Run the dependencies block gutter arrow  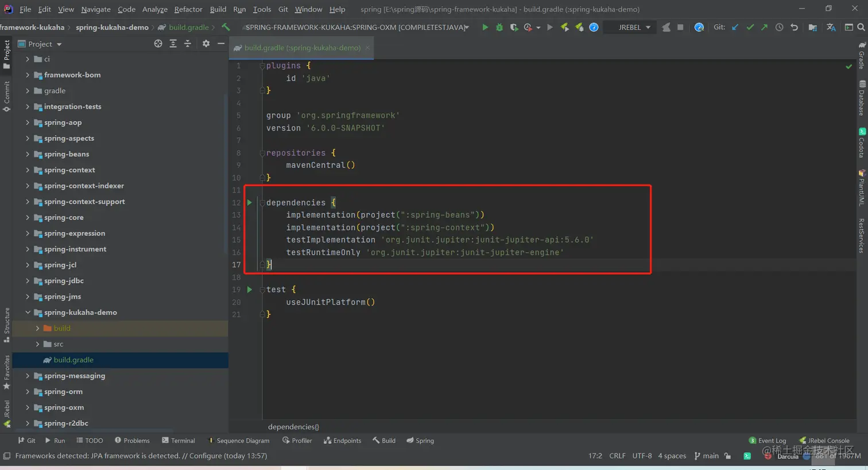point(250,202)
